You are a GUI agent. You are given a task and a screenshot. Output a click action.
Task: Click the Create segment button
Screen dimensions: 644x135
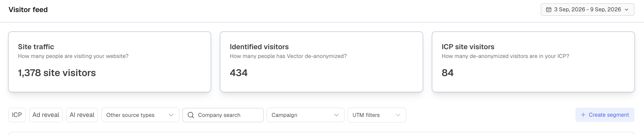(x=605, y=115)
